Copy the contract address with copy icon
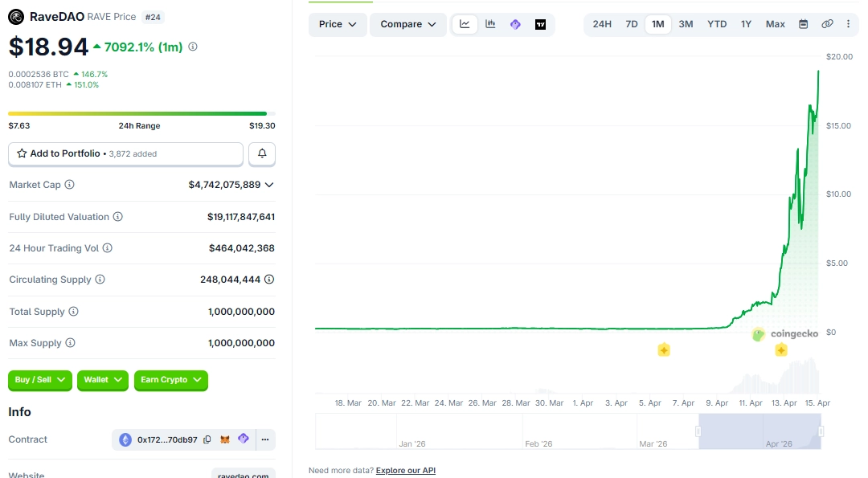The width and height of the screenshot is (868, 478). click(207, 439)
